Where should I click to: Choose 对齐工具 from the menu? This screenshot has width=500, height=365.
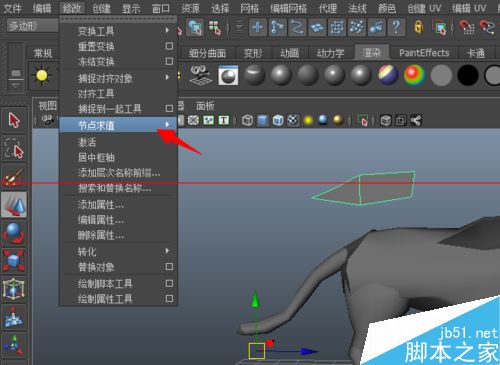pos(118,94)
